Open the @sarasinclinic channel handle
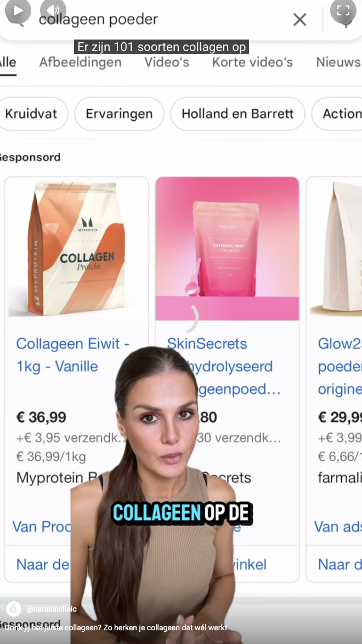 52,609
